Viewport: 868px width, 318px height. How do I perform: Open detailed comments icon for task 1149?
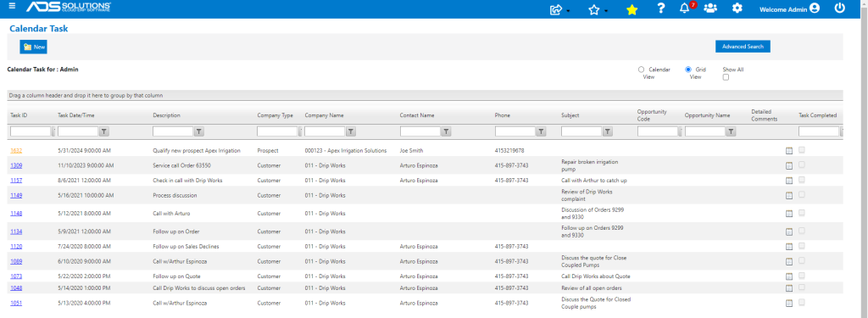pos(789,196)
